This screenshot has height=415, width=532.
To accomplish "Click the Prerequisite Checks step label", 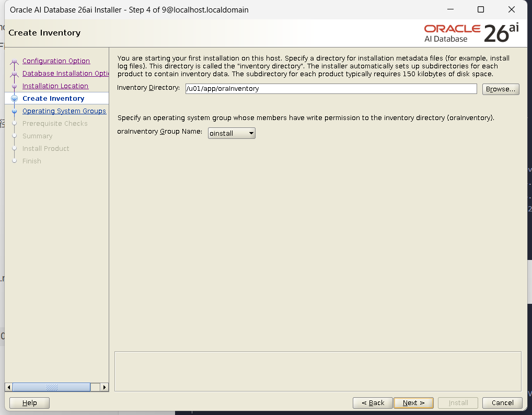I will 55,124.
